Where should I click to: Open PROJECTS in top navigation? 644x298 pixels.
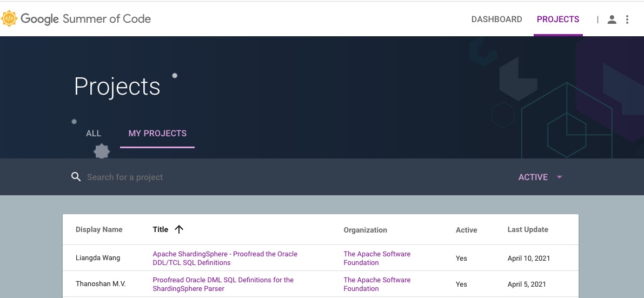pos(557,19)
